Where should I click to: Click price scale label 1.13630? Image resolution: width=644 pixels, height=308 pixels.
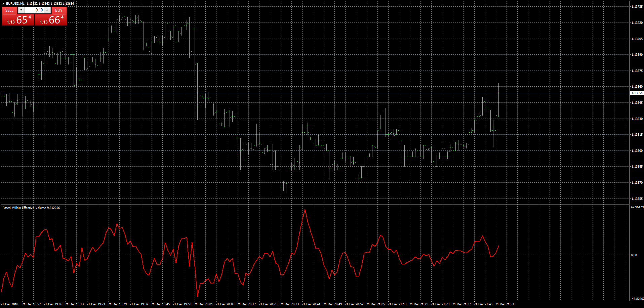[637, 119]
